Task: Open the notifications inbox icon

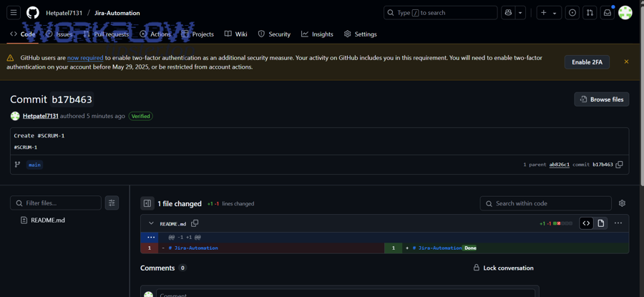Action: 607,13
